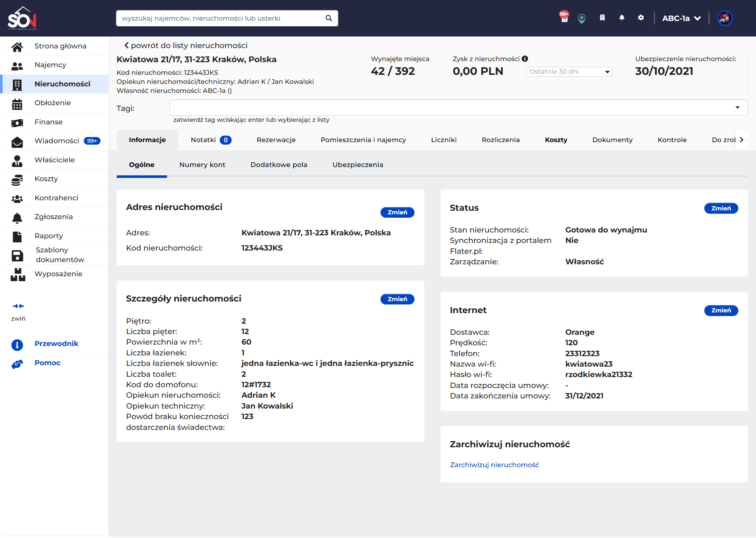Viewport: 756px width, 538px height.
Task: Go back to powrót do listy nieruchomości
Action: [186, 46]
